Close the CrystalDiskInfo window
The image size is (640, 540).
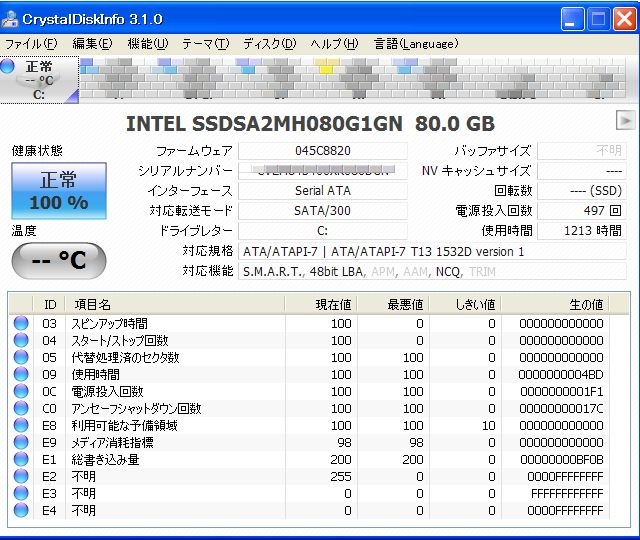tap(625, 19)
